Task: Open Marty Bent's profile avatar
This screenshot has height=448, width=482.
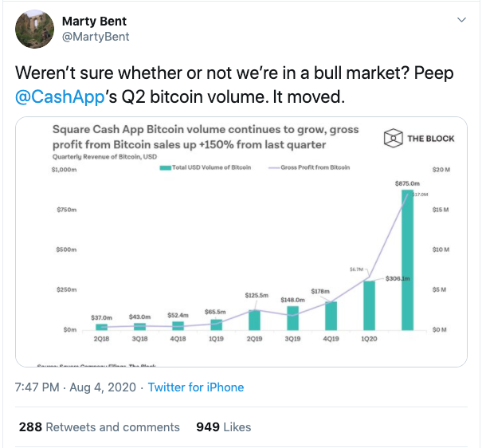Action: coord(34,29)
